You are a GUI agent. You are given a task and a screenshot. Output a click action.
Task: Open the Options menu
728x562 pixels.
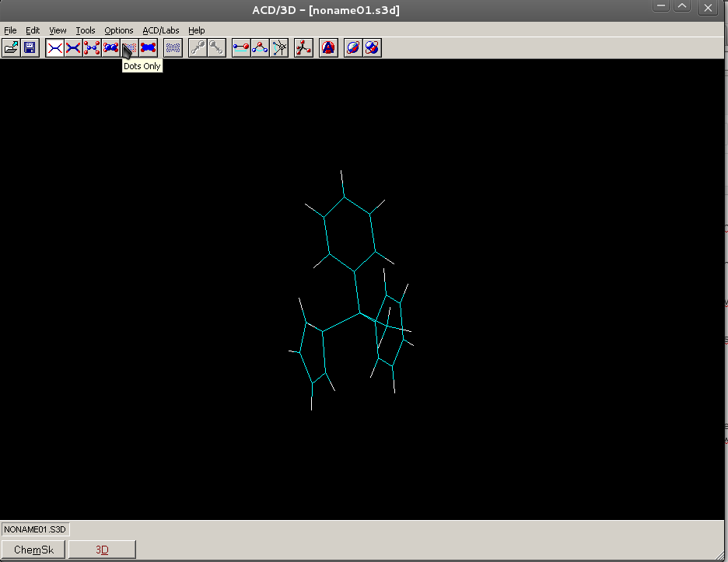click(118, 30)
